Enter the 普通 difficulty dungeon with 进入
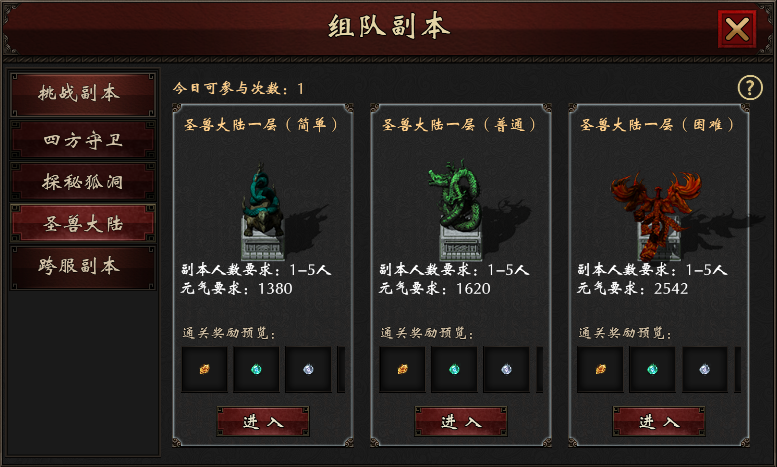Screen dimensions: 777x467 pos(461,421)
